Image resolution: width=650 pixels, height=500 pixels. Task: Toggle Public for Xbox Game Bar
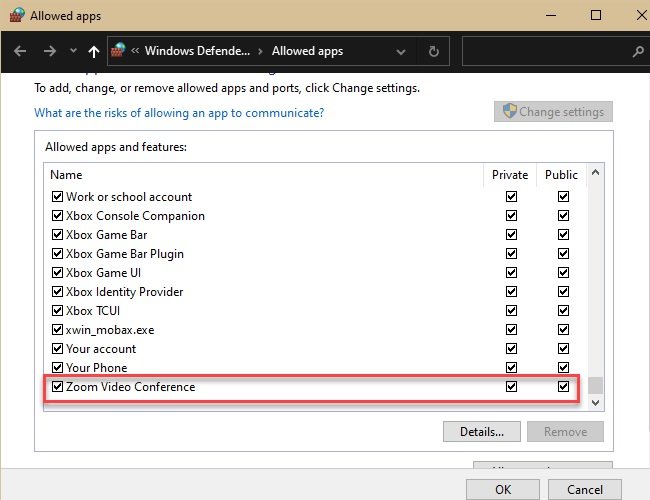click(563, 235)
